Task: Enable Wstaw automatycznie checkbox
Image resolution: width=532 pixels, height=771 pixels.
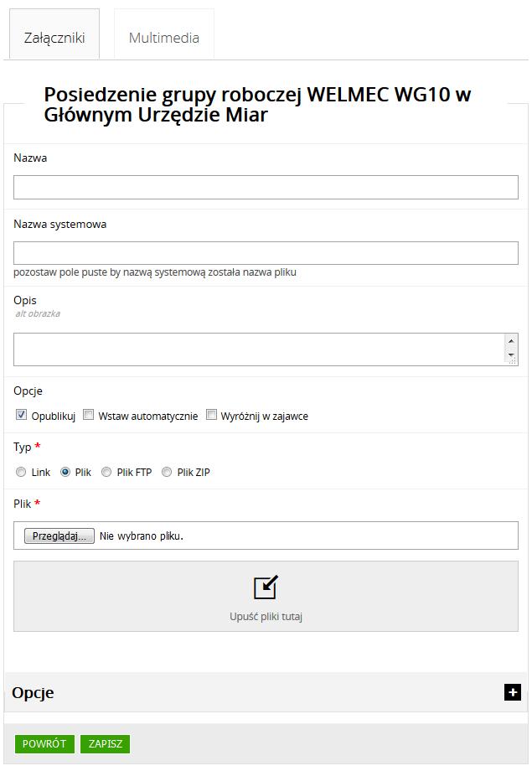Action: (88, 415)
